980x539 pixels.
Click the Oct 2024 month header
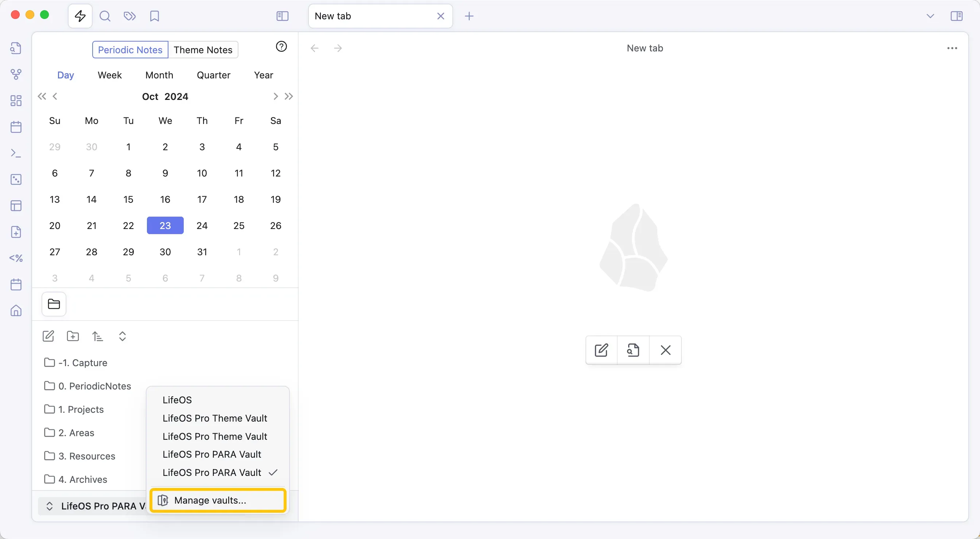(x=165, y=96)
